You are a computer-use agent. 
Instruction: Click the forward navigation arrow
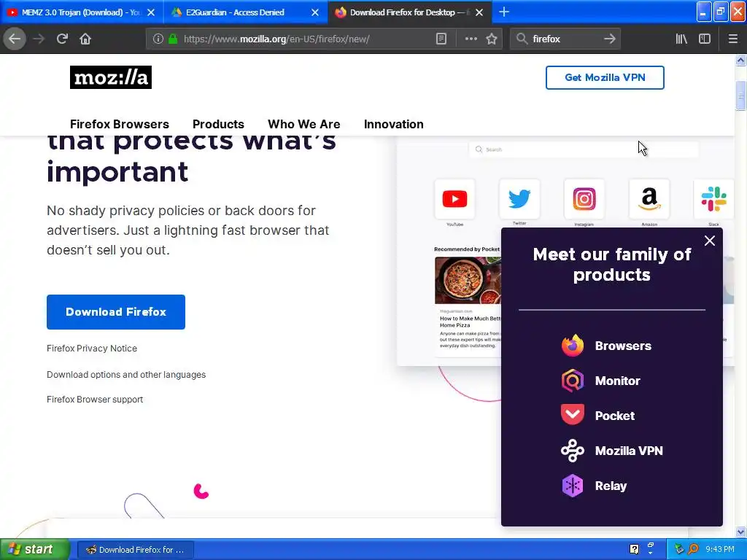(x=39, y=39)
